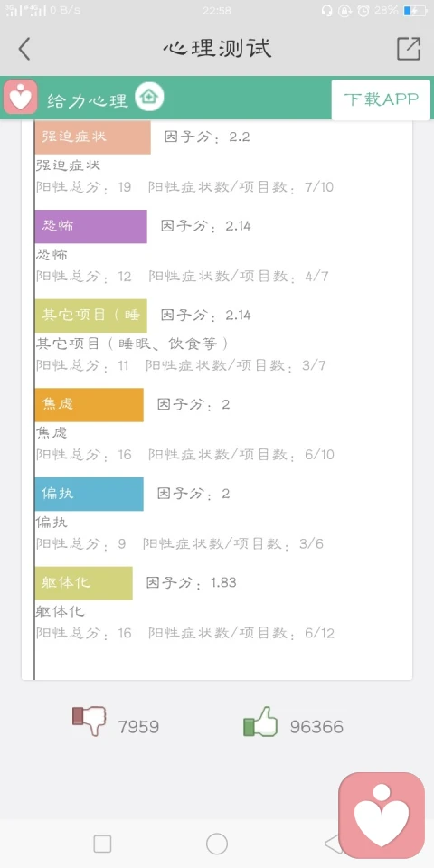Tap the thumbs up icon

point(260,722)
